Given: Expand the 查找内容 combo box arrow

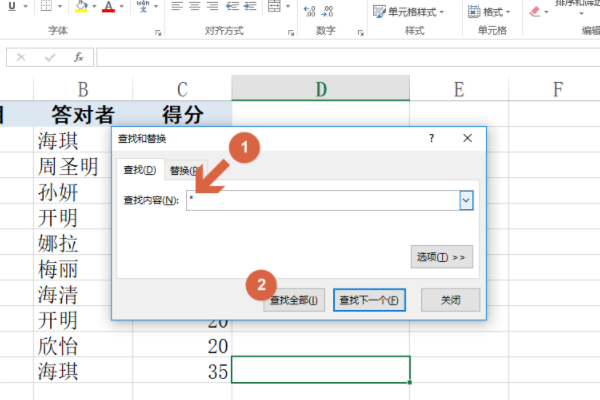Looking at the screenshot, I should click(465, 200).
